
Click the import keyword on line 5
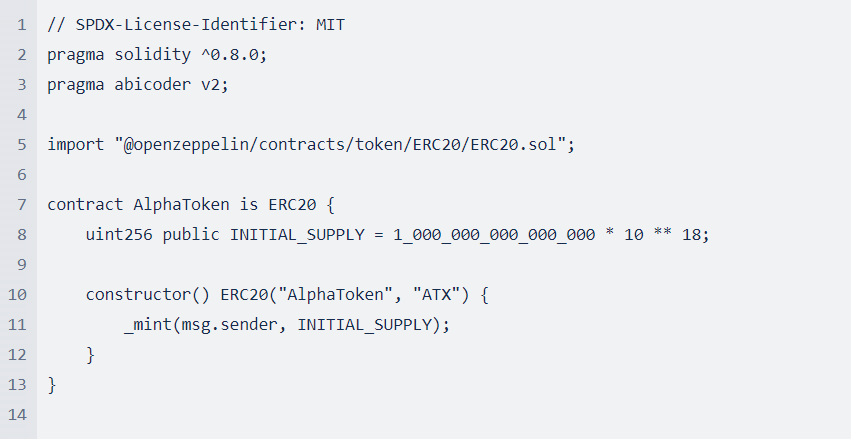(x=75, y=145)
